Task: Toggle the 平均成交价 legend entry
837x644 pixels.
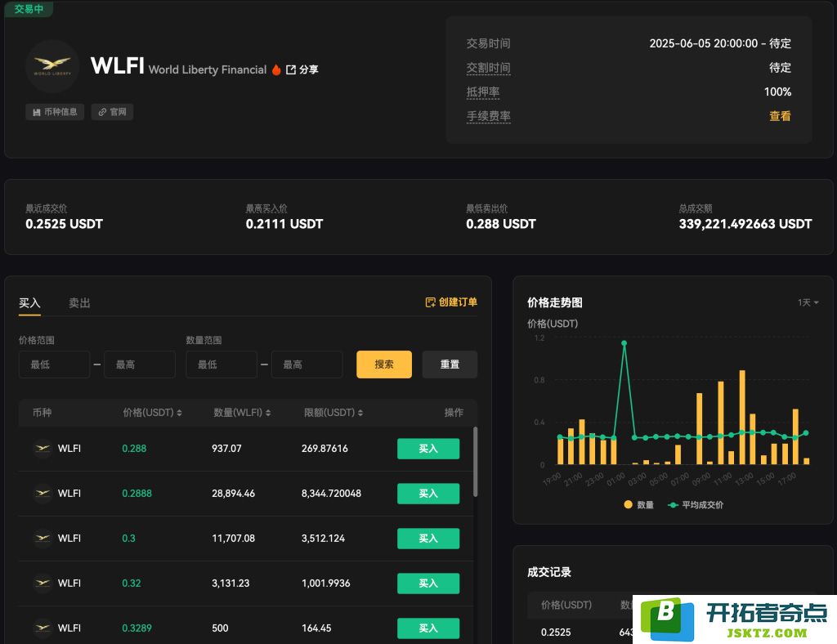Action: [x=696, y=505]
